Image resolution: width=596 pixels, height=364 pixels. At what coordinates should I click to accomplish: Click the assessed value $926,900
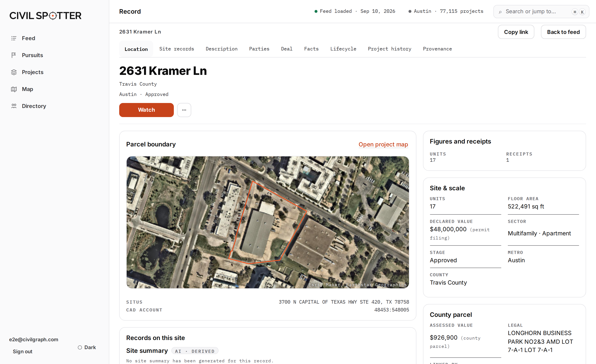pos(443,337)
